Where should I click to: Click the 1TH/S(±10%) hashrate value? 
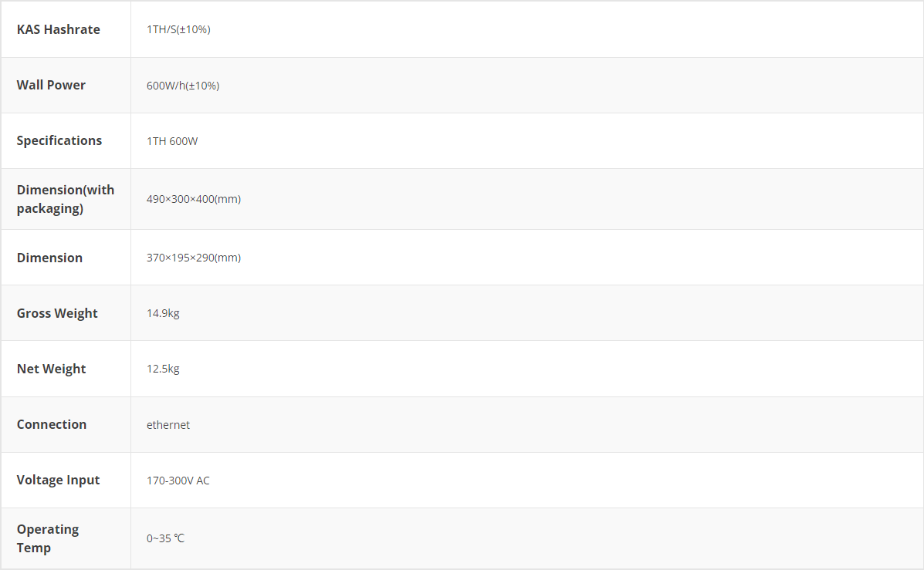click(x=178, y=29)
